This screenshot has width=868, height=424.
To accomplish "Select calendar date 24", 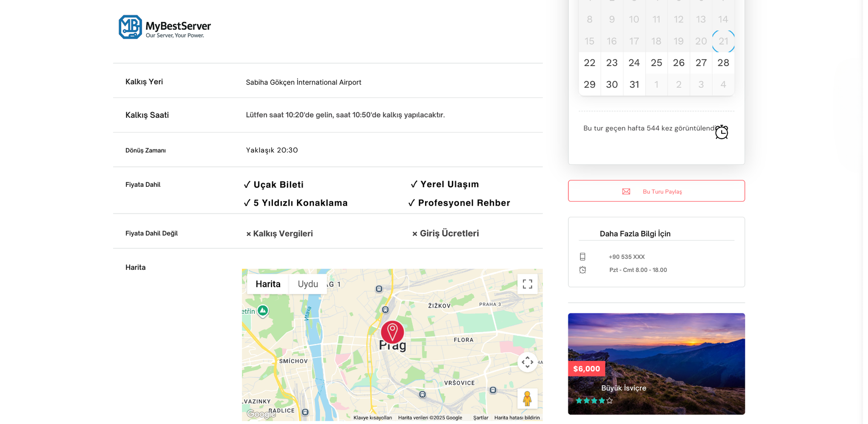I will (634, 63).
